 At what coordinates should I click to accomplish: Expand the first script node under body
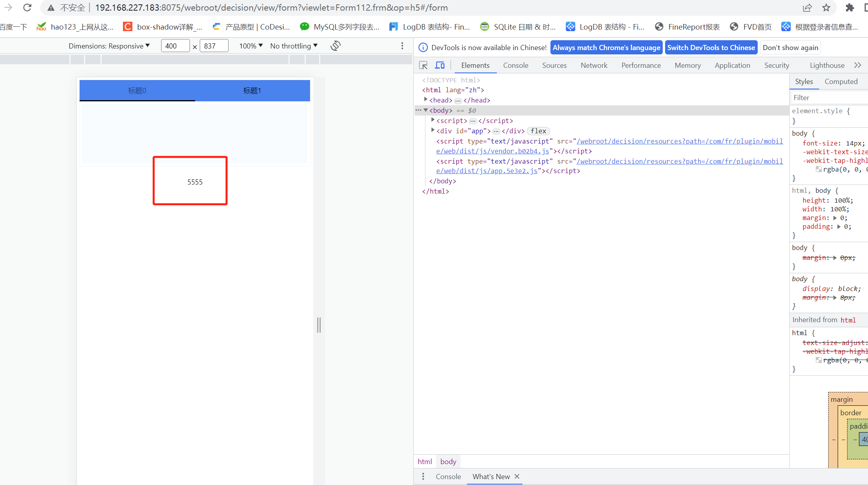(433, 120)
